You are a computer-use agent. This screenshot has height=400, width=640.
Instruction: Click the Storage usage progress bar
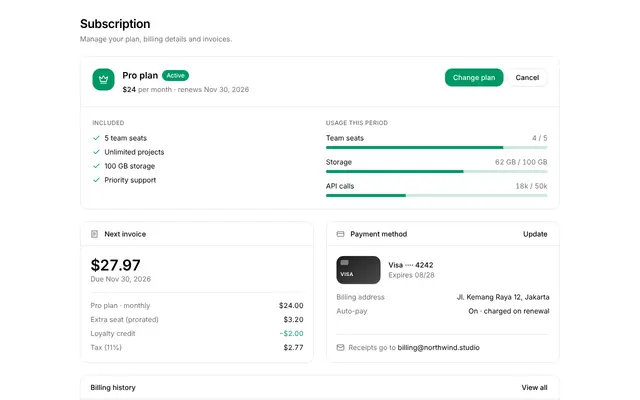pyautogui.click(x=436, y=171)
